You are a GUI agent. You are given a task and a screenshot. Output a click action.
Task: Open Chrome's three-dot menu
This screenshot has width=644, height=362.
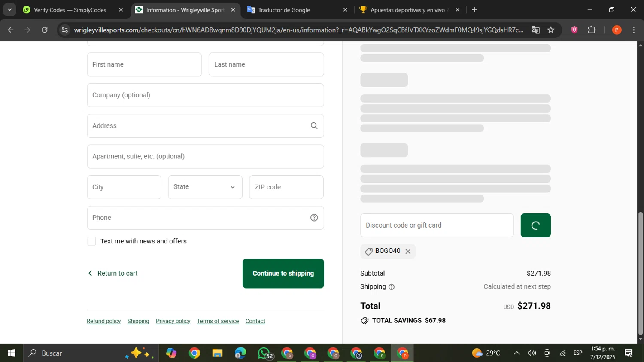634,30
